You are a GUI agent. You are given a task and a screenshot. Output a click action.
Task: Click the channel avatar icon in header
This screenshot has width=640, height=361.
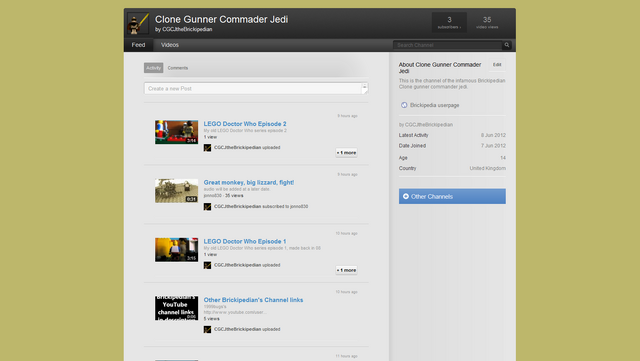pyautogui.click(x=138, y=23)
